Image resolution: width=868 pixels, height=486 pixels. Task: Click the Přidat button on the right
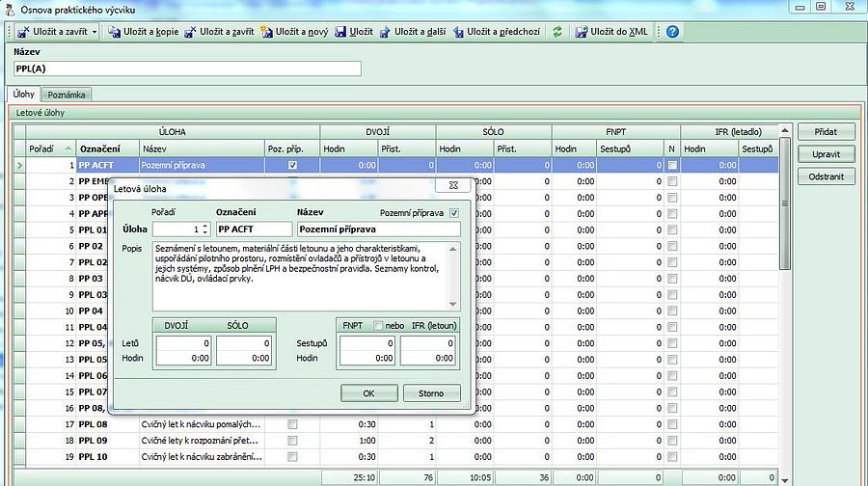826,132
